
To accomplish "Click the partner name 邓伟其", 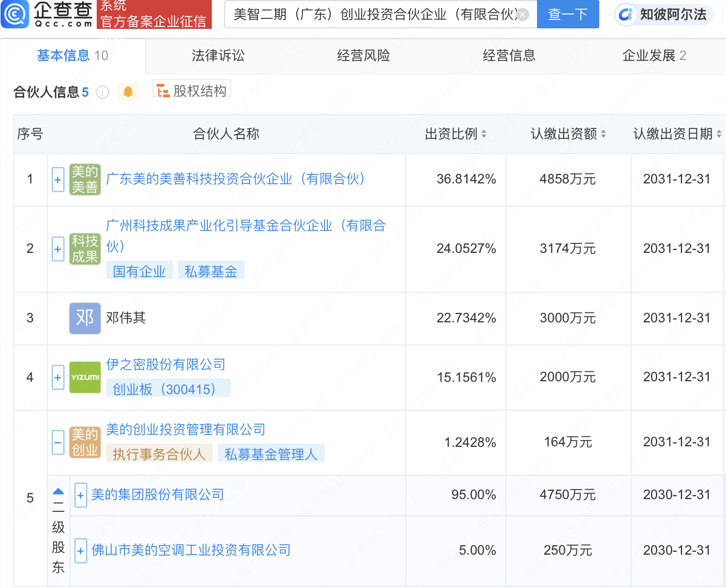I will (x=126, y=318).
